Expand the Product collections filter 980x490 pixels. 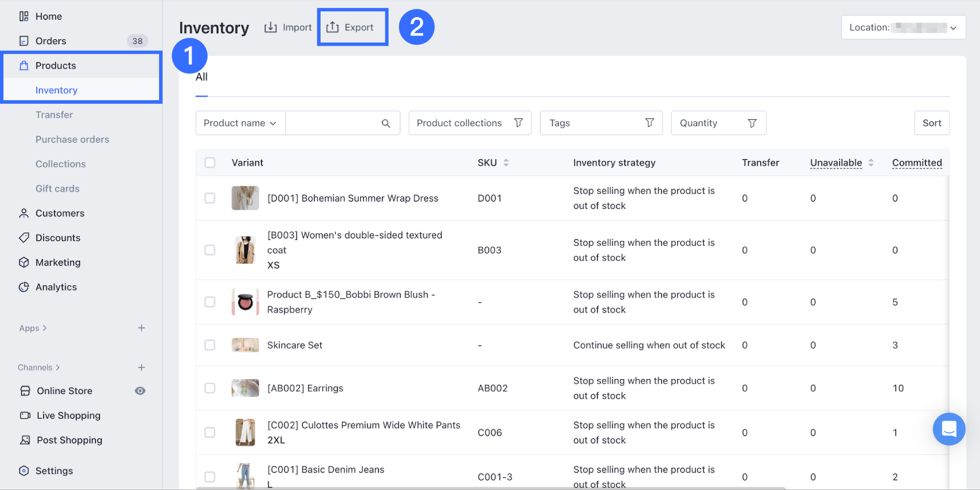click(x=469, y=123)
